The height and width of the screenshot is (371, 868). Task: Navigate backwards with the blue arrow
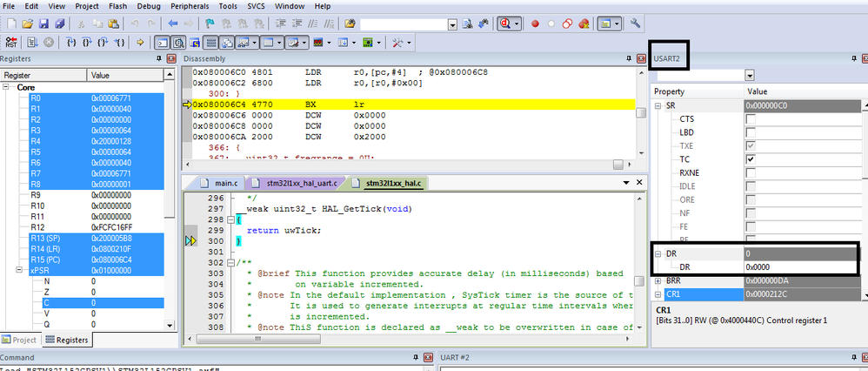click(x=173, y=24)
